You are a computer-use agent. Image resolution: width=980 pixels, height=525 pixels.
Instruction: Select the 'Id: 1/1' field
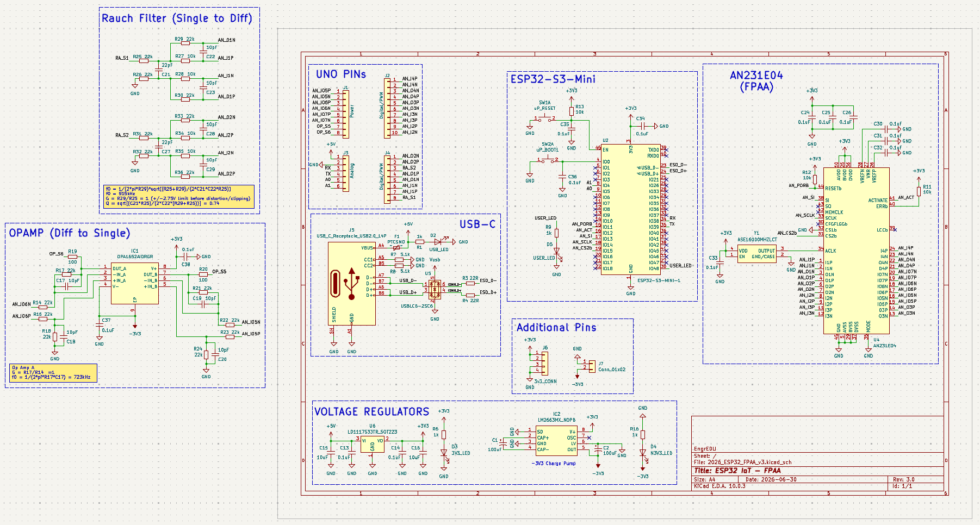tap(902, 486)
